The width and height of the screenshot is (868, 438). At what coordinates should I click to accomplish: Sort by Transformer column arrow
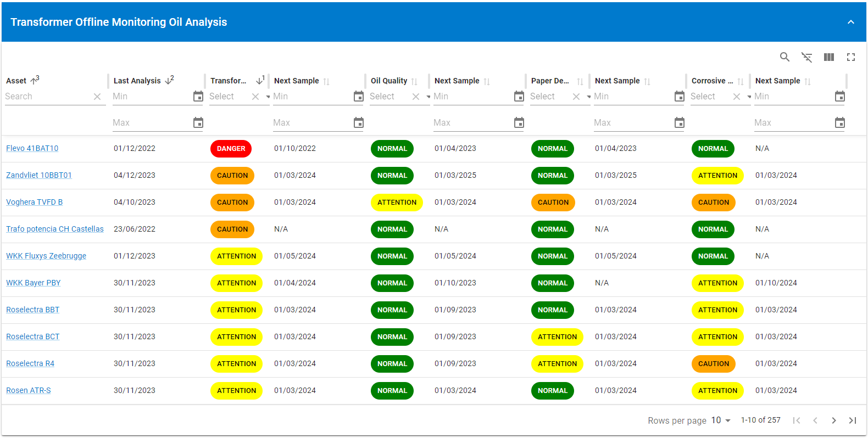(260, 81)
